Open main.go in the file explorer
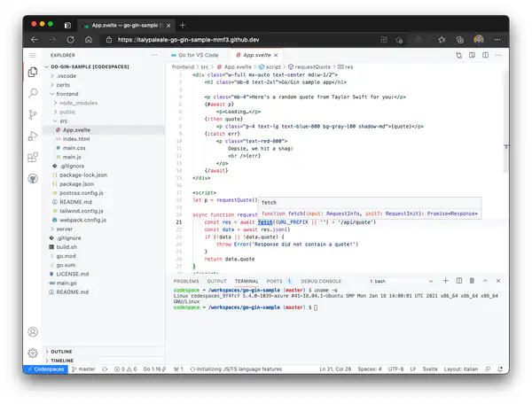The height and width of the screenshot is (404, 532). click(x=67, y=283)
